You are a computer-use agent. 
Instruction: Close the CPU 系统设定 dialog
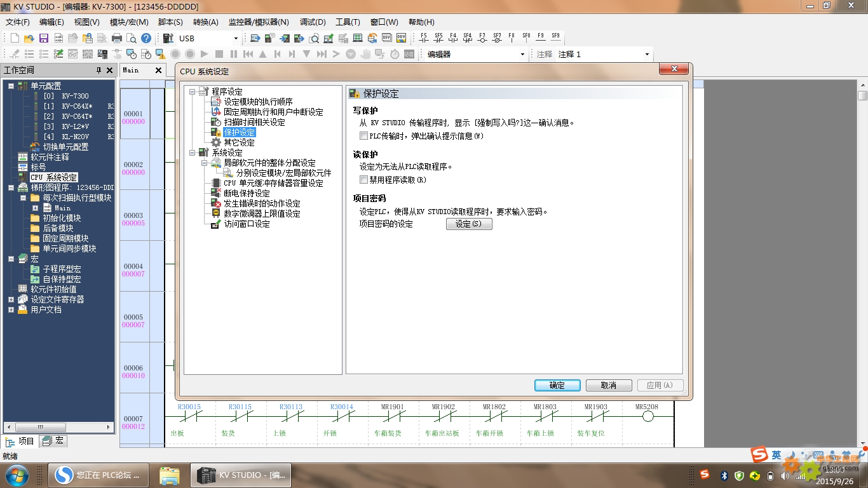click(x=674, y=69)
